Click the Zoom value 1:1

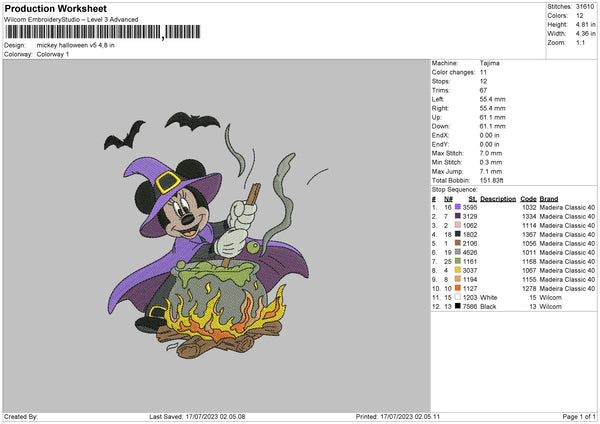(x=580, y=42)
